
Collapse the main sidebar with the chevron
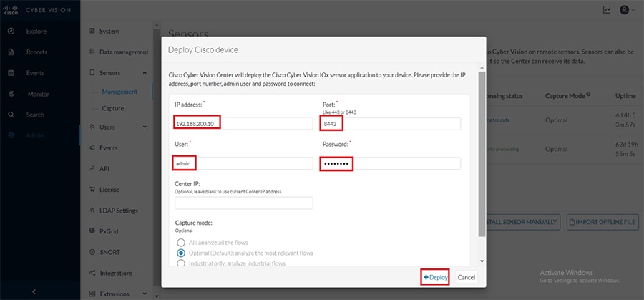[34, 292]
